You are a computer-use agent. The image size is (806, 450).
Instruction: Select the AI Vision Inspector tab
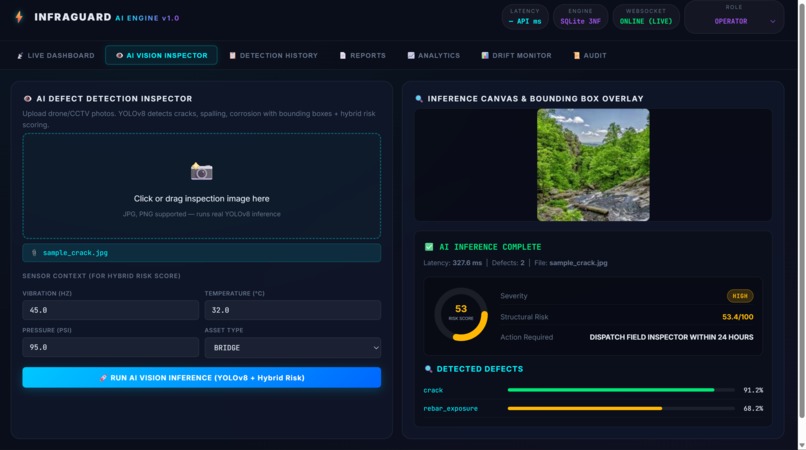pos(161,56)
